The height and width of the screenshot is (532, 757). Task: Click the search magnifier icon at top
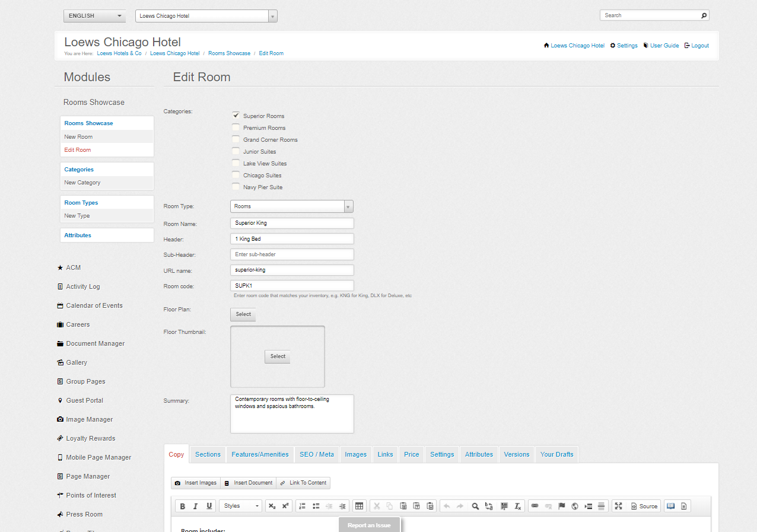coord(704,15)
